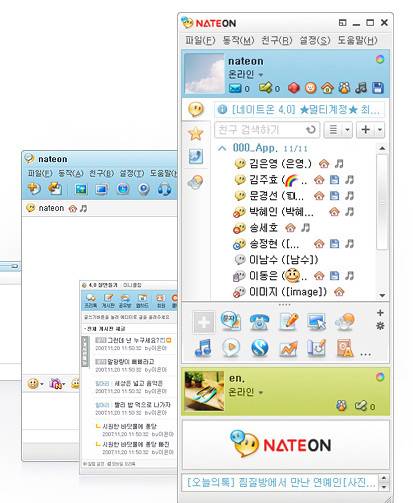
Task: Click the blue telephone icon
Action: pos(259,322)
